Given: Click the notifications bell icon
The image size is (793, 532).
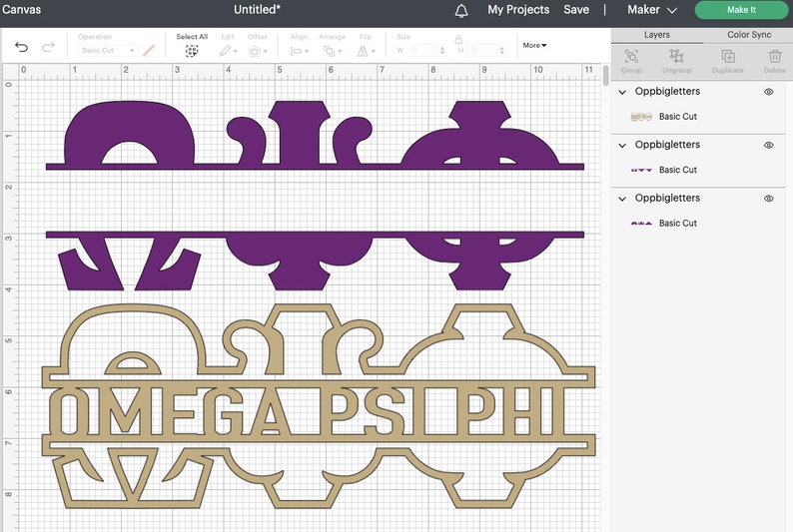Looking at the screenshot, I should point(461,11).
